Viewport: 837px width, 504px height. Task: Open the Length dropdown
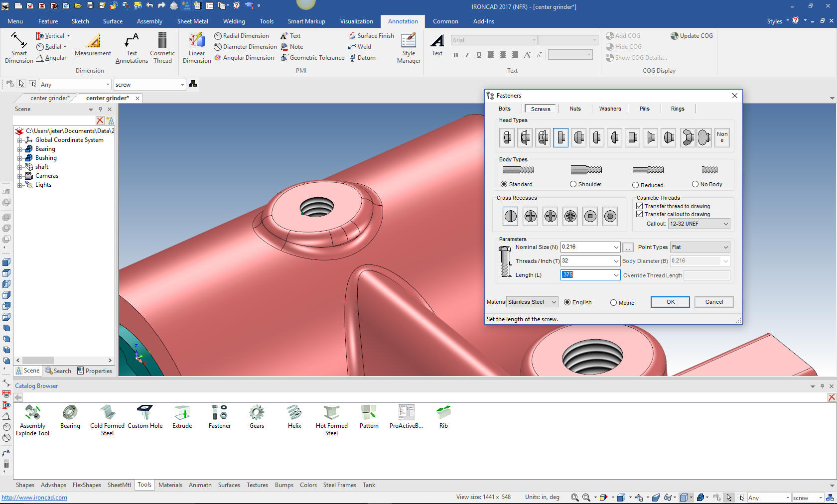616,275
